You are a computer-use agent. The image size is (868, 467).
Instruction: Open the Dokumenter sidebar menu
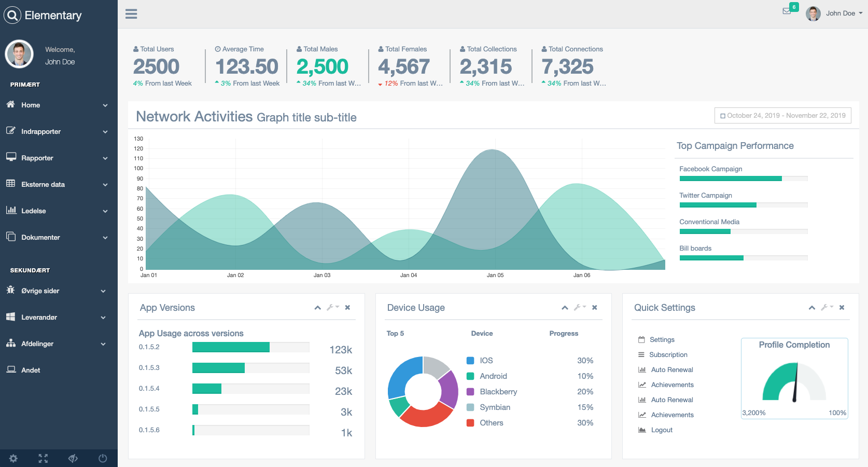59,237
